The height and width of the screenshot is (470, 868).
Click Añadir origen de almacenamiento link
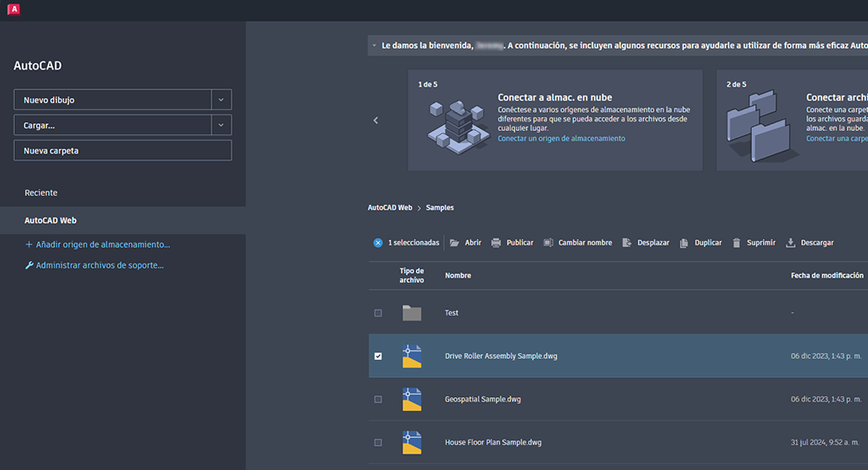pyautogui.click(x=103, y=245)
